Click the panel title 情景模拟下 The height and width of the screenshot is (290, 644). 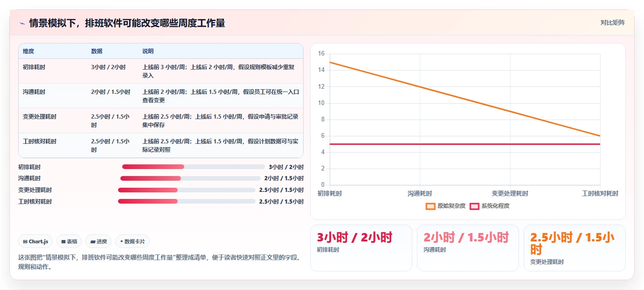tap(127, 23)
